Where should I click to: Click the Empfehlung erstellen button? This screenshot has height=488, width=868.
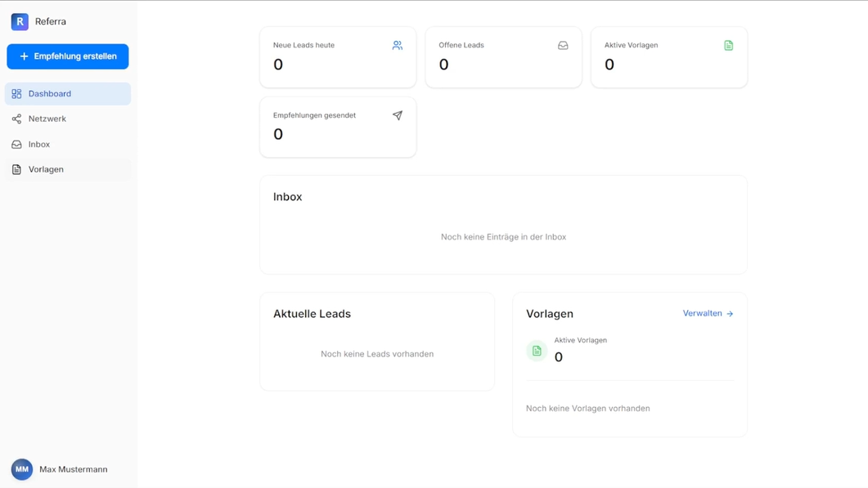pyautogui.click(x=67, y=56)
